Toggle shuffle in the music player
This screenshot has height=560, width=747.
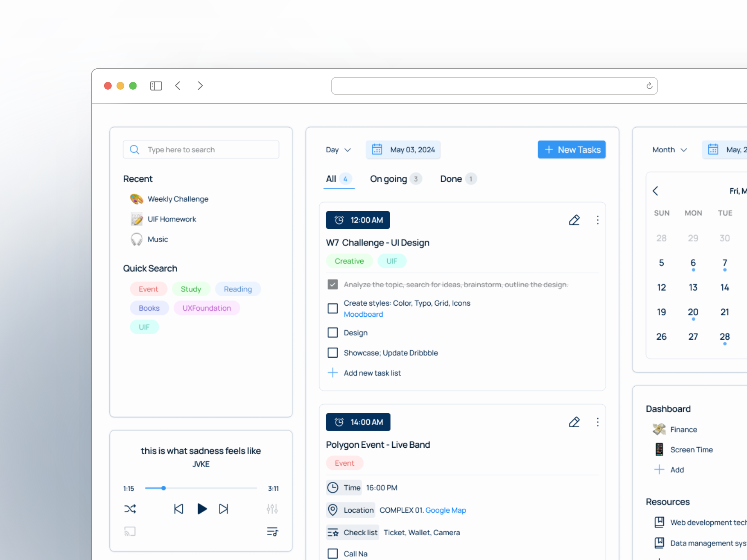click(x=130, y=509)
